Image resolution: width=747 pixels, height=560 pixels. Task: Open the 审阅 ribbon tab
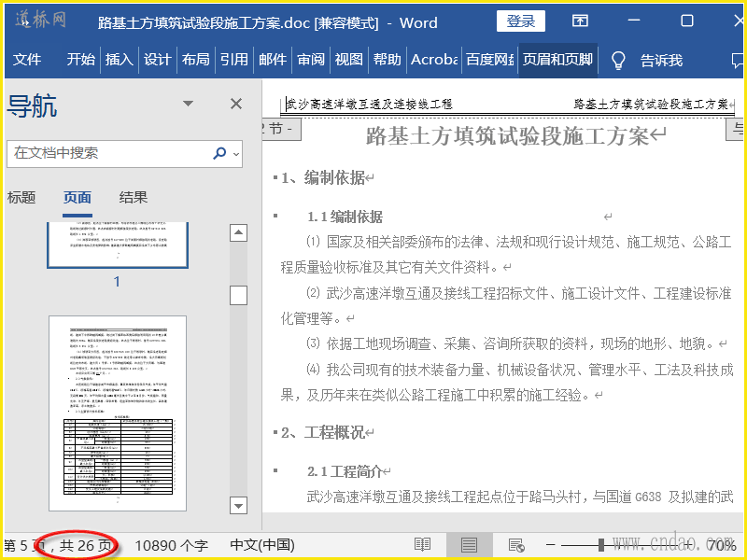tap(311, 60)
